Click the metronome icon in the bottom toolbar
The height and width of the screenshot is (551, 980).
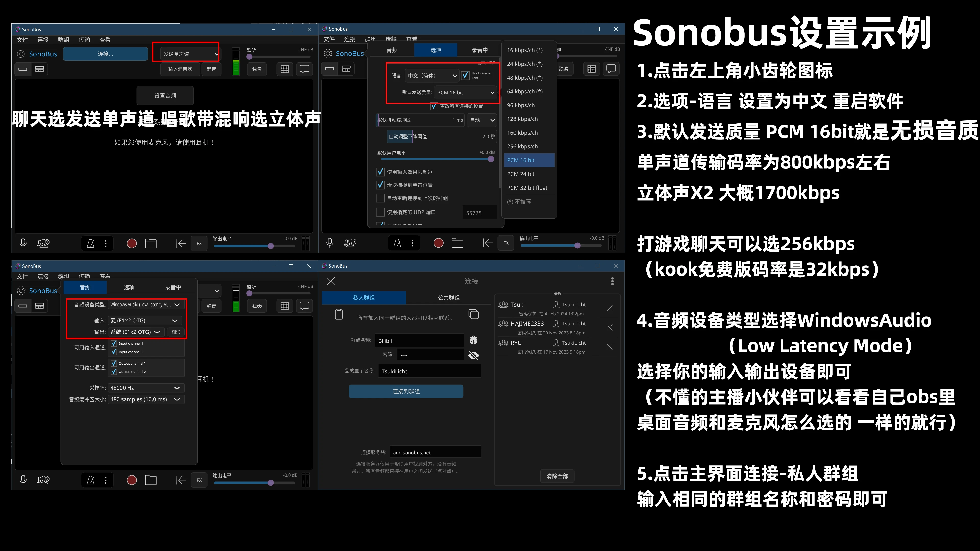91,243
